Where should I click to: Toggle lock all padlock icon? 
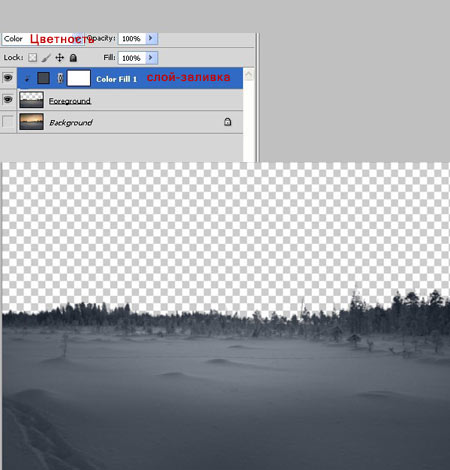click(73, 58)
